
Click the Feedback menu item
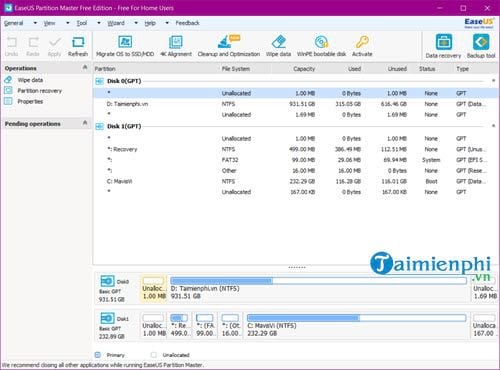coord(187,23)
